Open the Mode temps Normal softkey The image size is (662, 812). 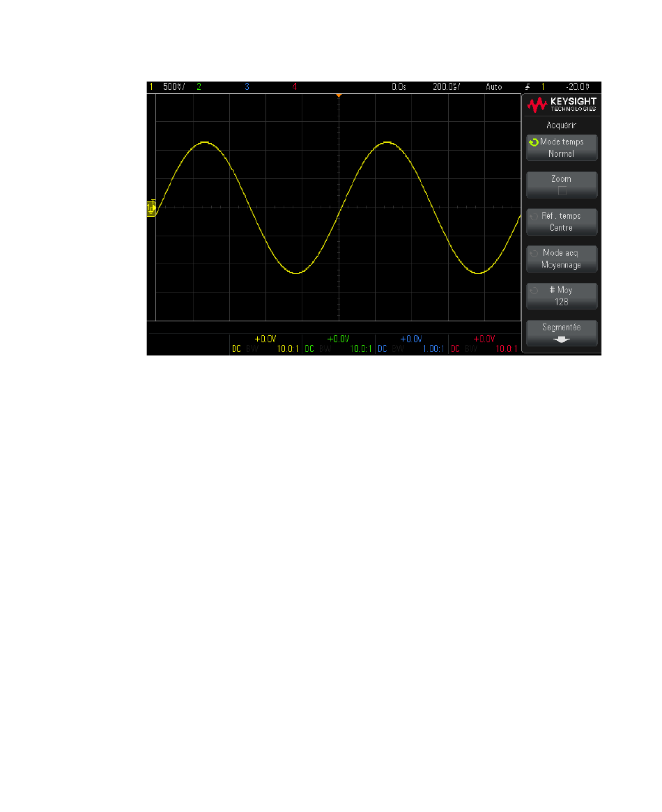pos(562,148)
